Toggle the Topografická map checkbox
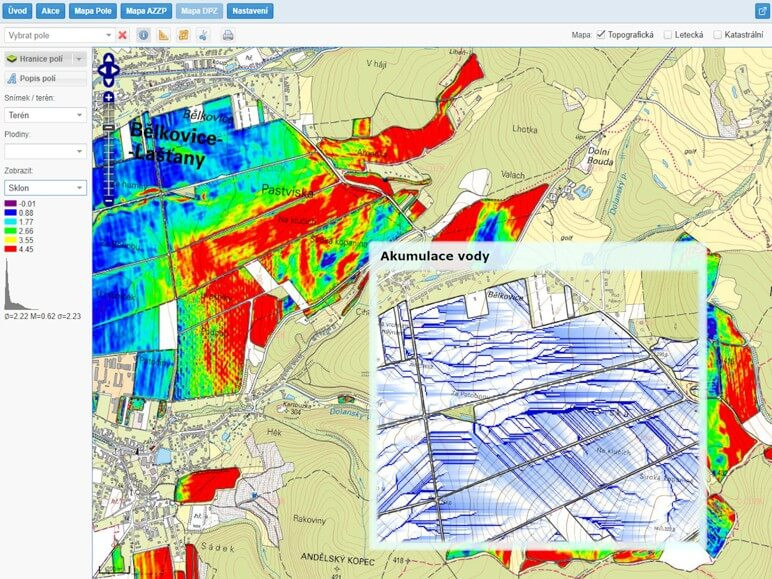772x579 pixels. tap(601, 34)
